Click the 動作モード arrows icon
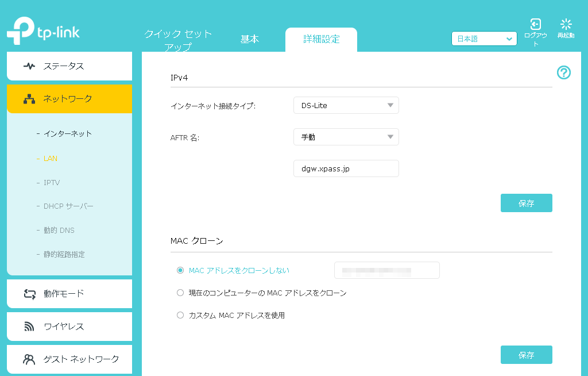This screenshot has height=376, width=588. pos(29,294)
